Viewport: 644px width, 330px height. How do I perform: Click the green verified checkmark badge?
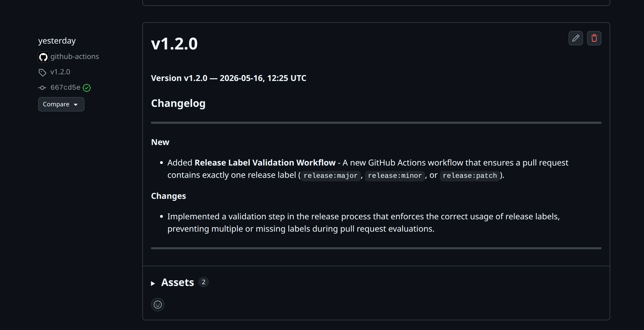(x=87, y=88)
